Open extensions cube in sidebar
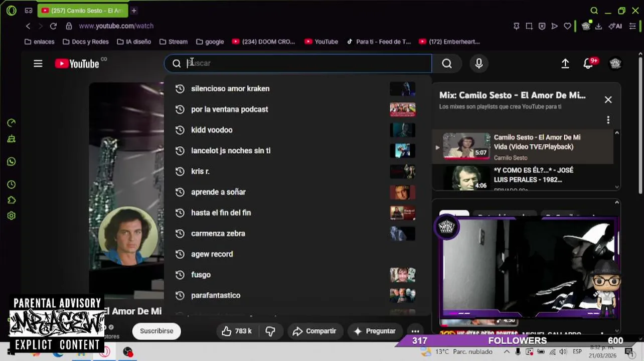The height and width of the screenshot is (361, 644). [x=12, y=200]
